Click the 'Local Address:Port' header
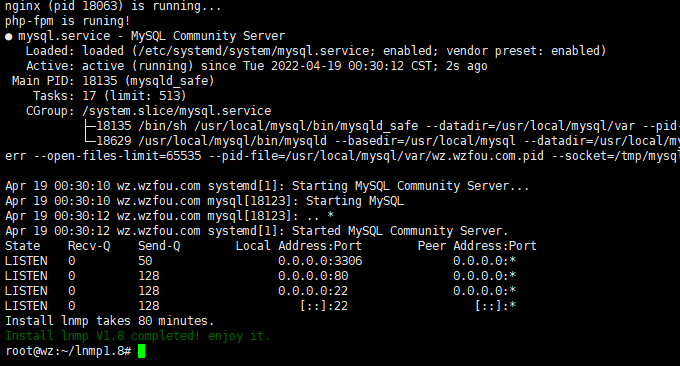The width and height of the screenshot is (680, 366). [299, 246]
